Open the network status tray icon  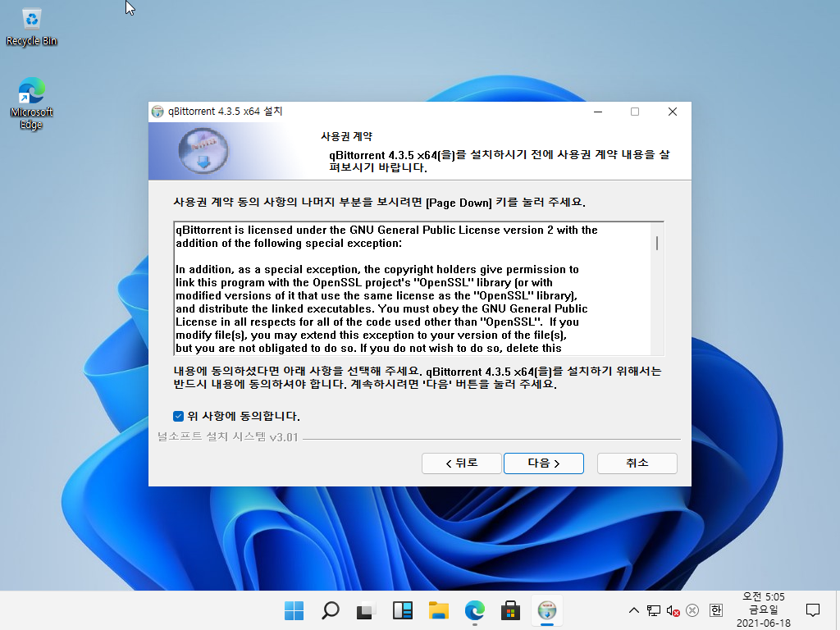point(654,610)
